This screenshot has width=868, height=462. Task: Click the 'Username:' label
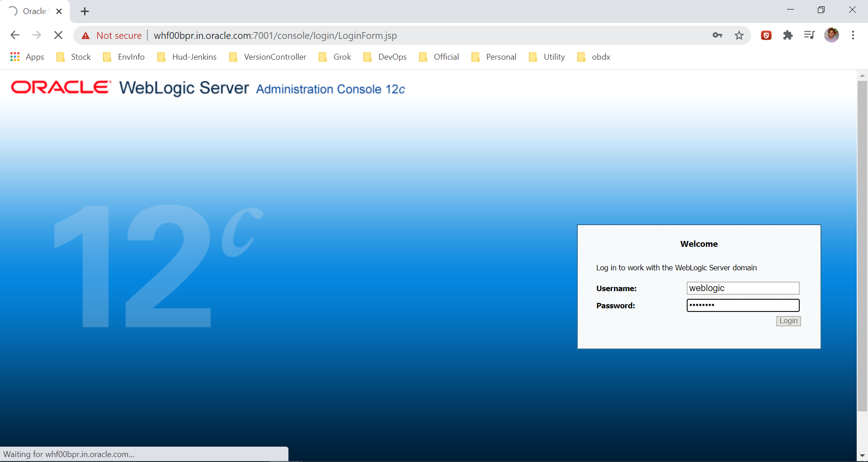[x=616, y=288]
